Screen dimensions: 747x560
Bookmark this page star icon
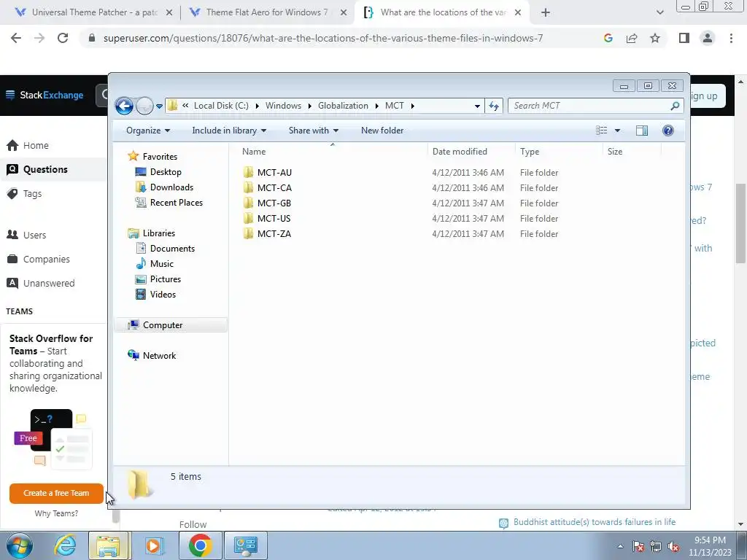point(655,38)
